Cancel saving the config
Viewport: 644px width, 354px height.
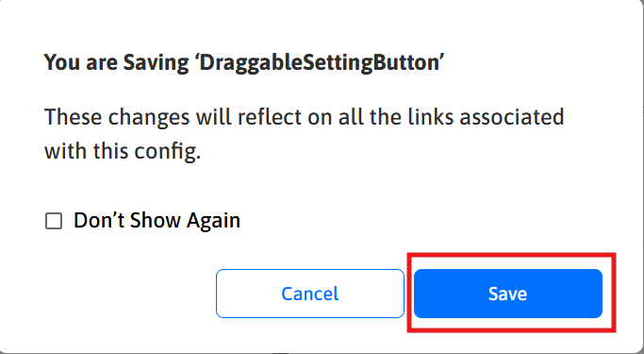tap(310, 294)
